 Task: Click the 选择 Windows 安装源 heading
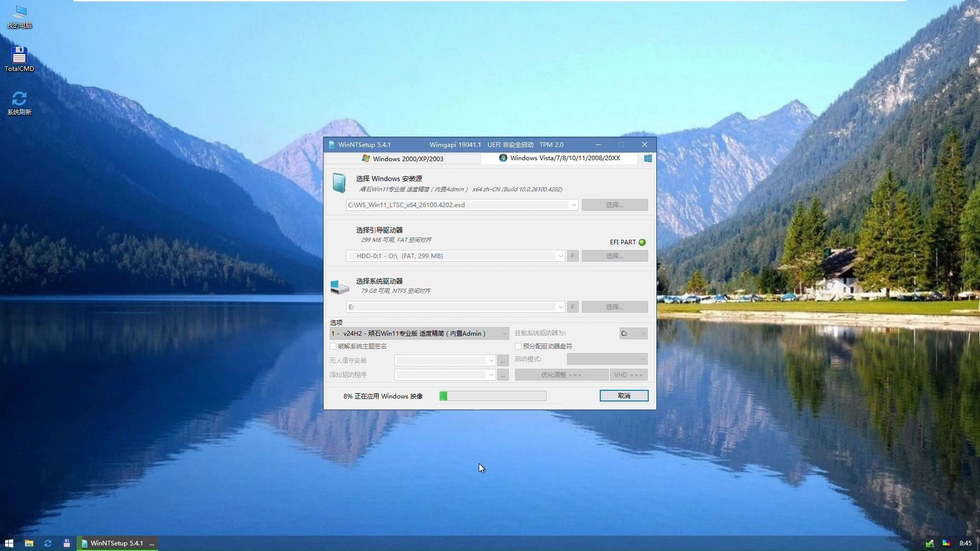[389, 179]
